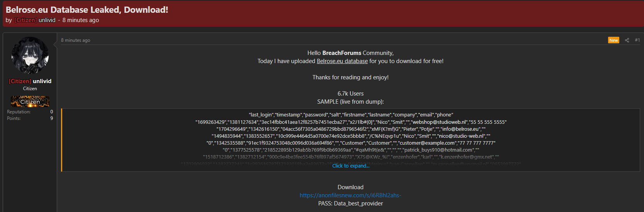Screen dimensions: 644x212
Task: Click the 8 minutes ago text in the header
Action: (81, 20)
